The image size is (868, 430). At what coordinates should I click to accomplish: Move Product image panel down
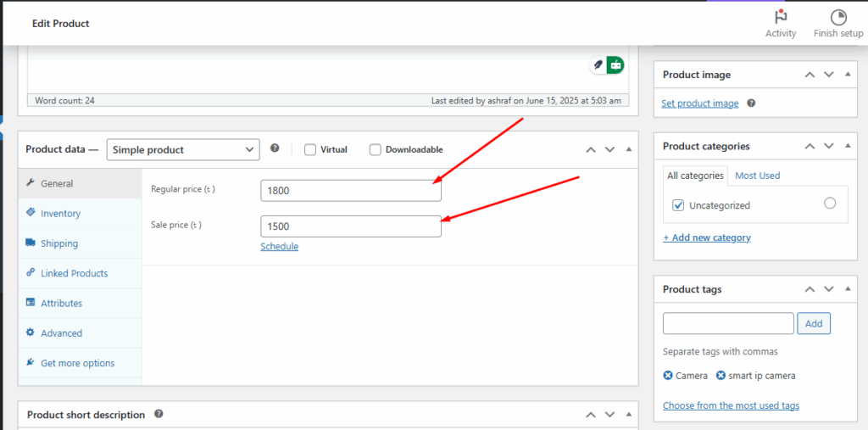[829, 75]
